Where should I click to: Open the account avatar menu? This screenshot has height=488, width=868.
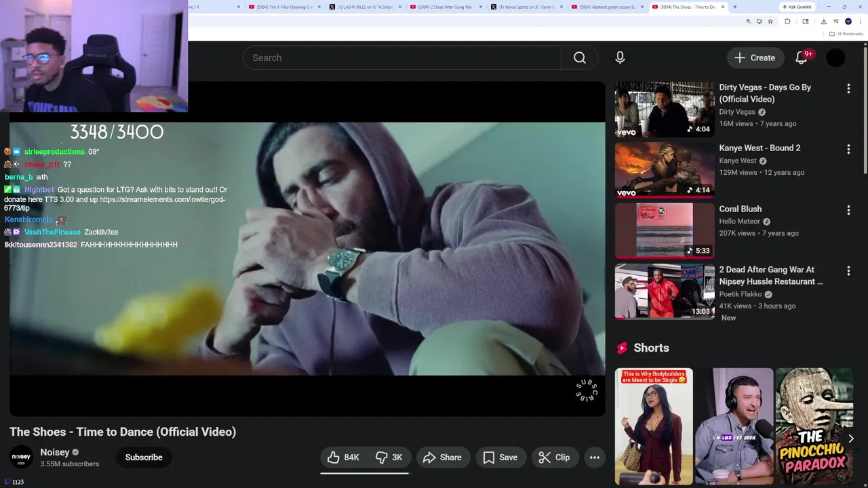coord(835,58)
